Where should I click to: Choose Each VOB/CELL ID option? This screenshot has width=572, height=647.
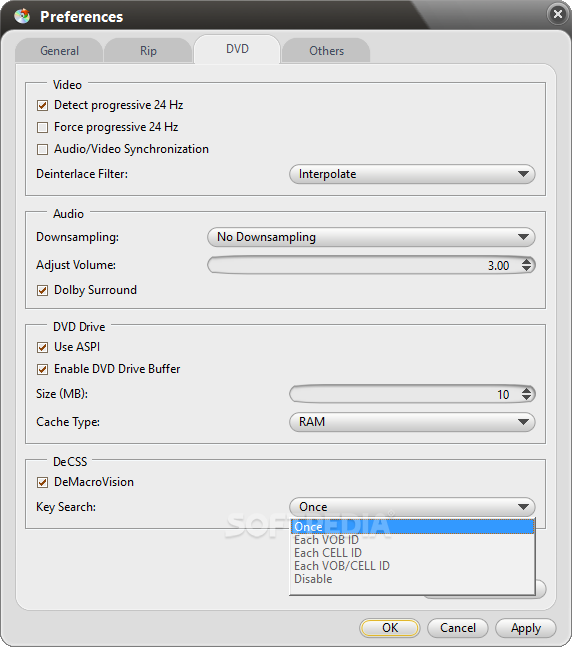tap(412, 566)
